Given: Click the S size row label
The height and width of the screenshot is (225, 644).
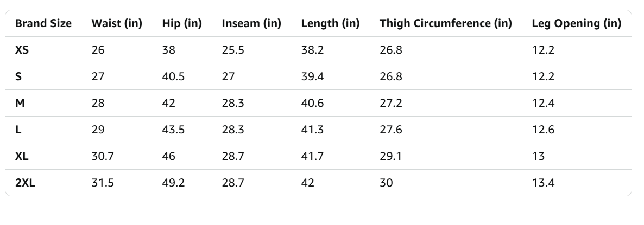Looking at the screenshot, I should click(18, 76).
